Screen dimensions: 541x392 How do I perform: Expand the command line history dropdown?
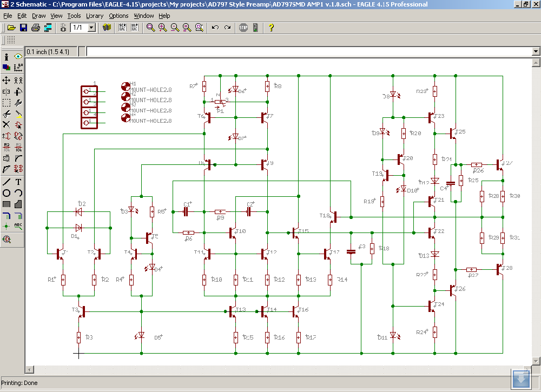point(536,51)
